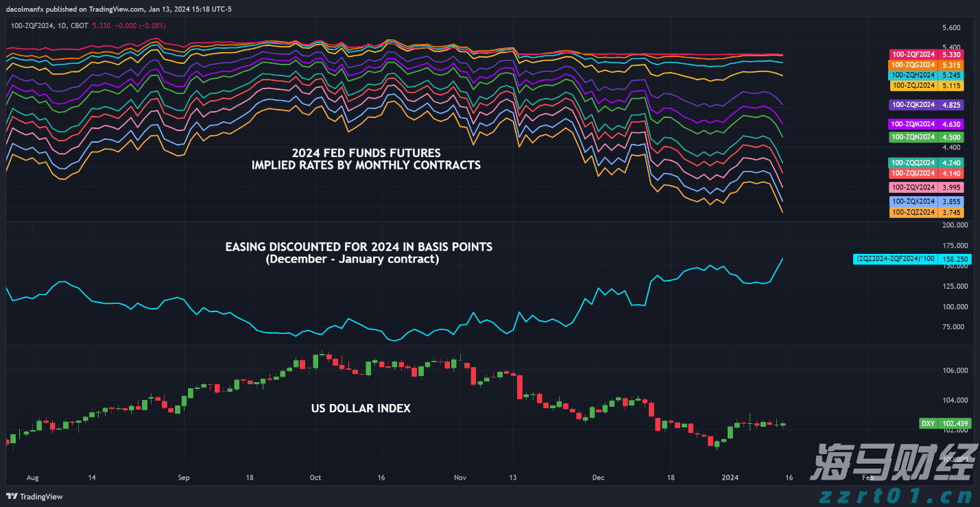Select the US DOLLAR INDEX text annotation
This screenshot has width=980, height=507.
[361, 408]
